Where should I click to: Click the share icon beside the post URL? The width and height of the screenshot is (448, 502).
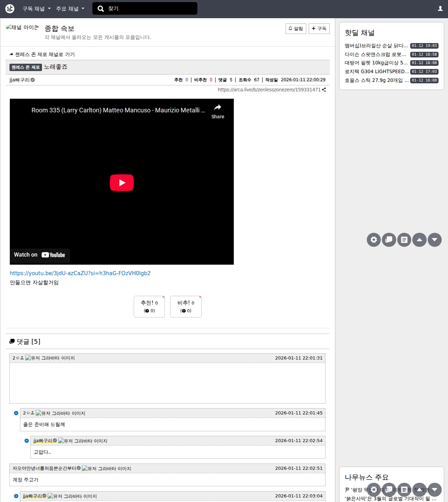click(x=324, y=90)
